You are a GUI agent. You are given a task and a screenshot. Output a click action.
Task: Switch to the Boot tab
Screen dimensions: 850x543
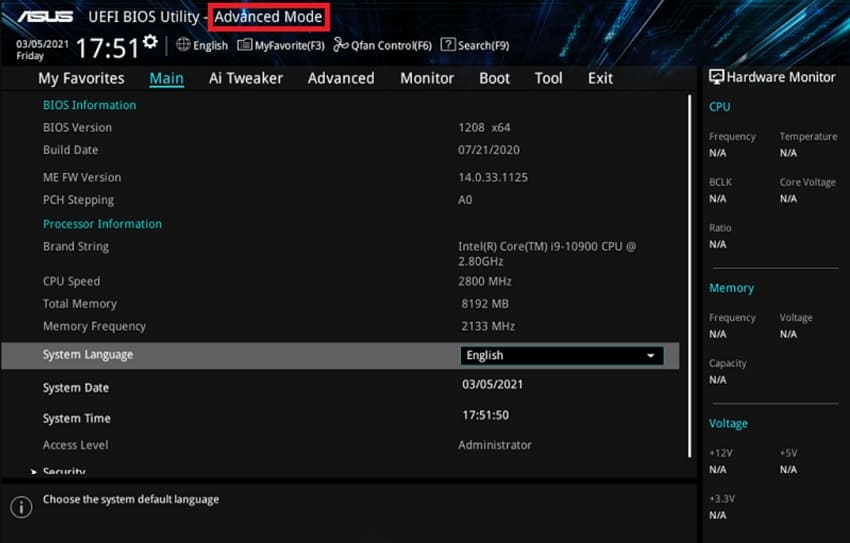coord(494,79)
